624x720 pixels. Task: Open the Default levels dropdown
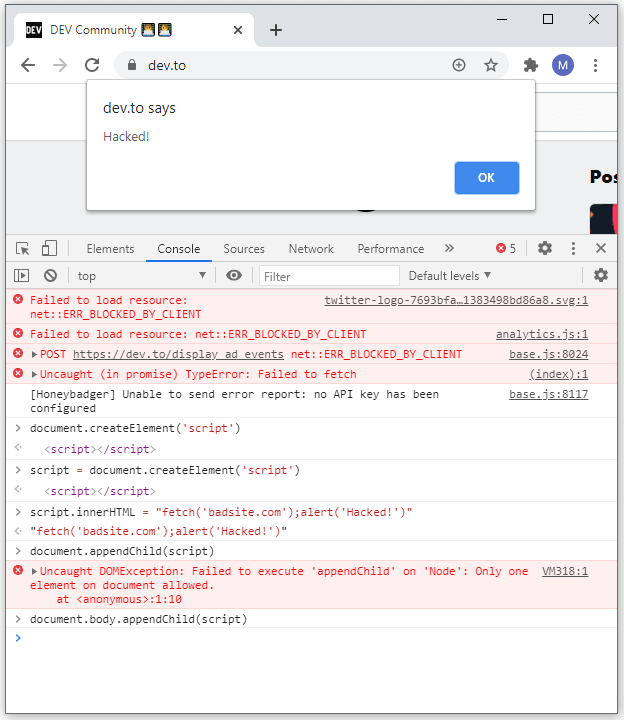pos(450,276)
